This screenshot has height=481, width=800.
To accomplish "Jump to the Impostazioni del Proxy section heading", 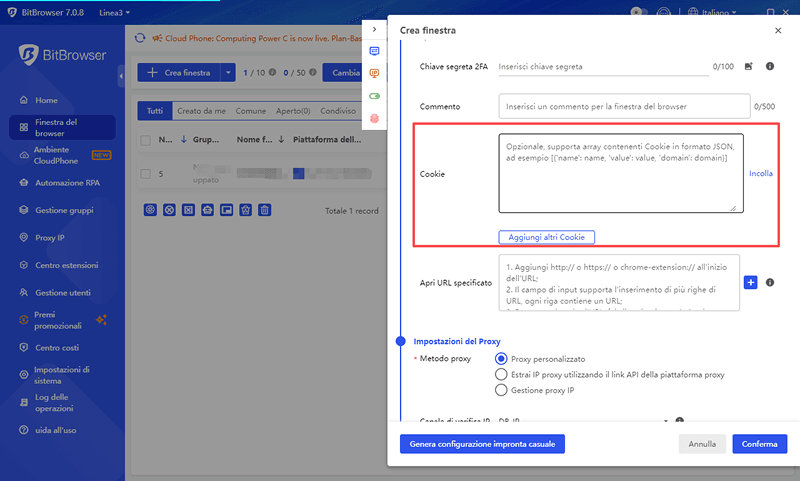I will point(457,341).
